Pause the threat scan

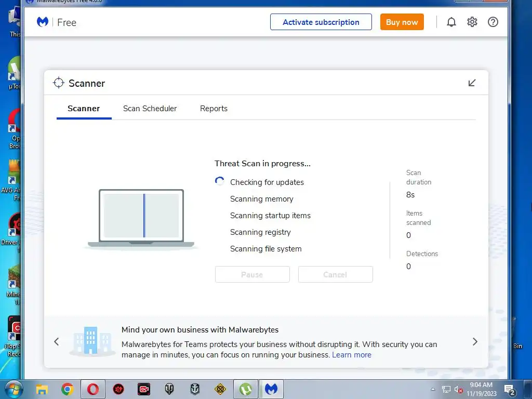coord(252,274)
